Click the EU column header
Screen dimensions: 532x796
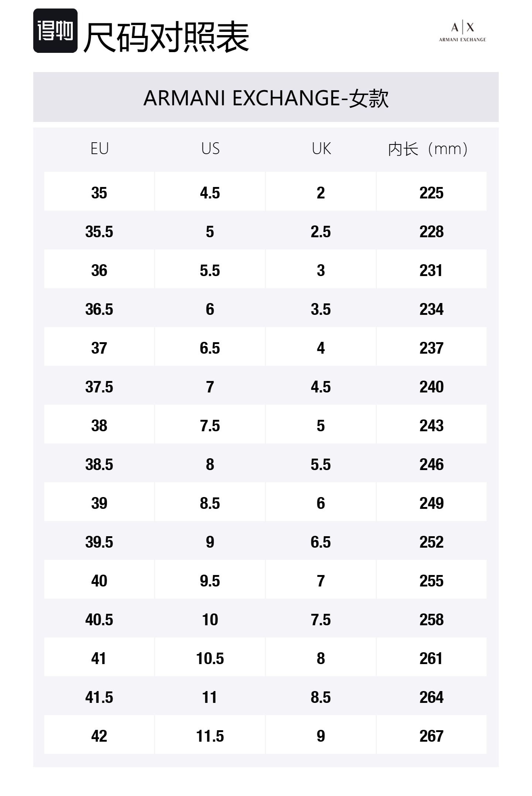tap(99, 149)
